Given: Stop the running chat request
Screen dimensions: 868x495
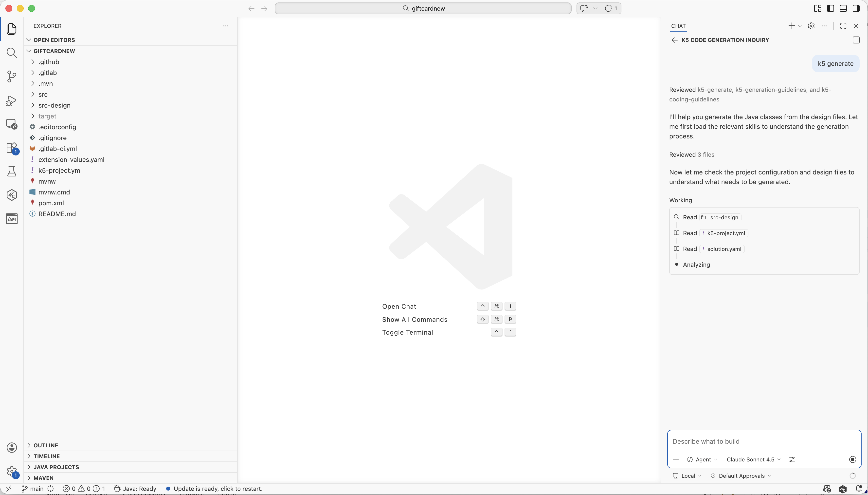Looking at the screenshot, I should click(x=852, y=459).
